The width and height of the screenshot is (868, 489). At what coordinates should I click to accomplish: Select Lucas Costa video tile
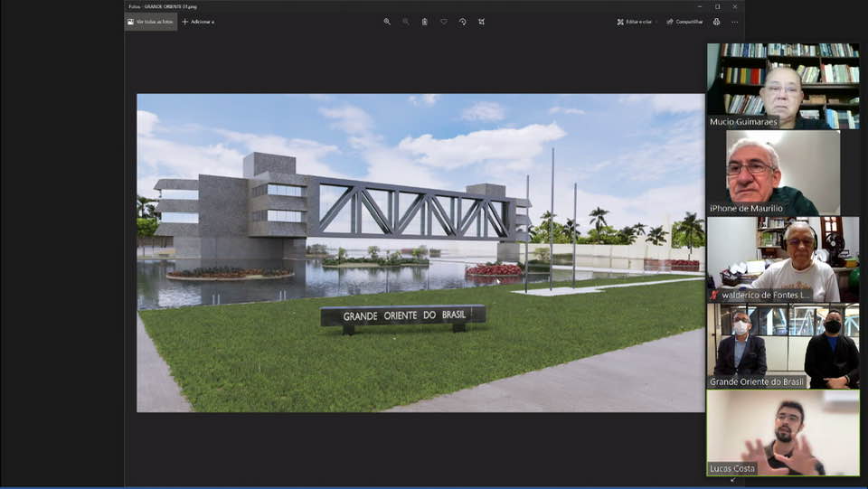[783, 433]
